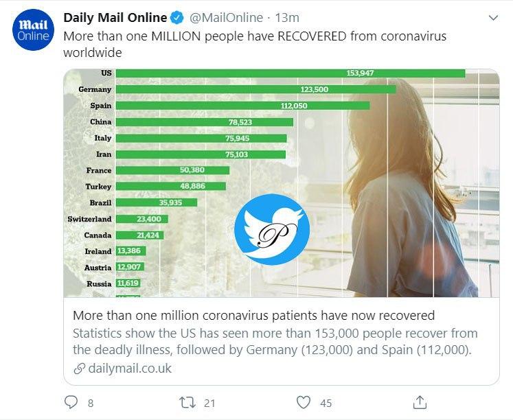
Task: Click the like count of 45
Action: coord(326,403)
